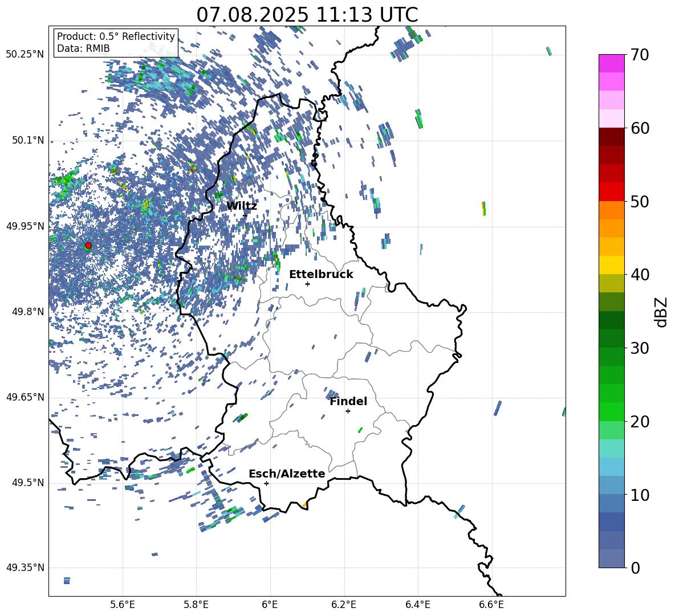This screenshot has height=616, width=675.
Task: Click the Ettelbruck station cross marker
Action: point(307,284)
